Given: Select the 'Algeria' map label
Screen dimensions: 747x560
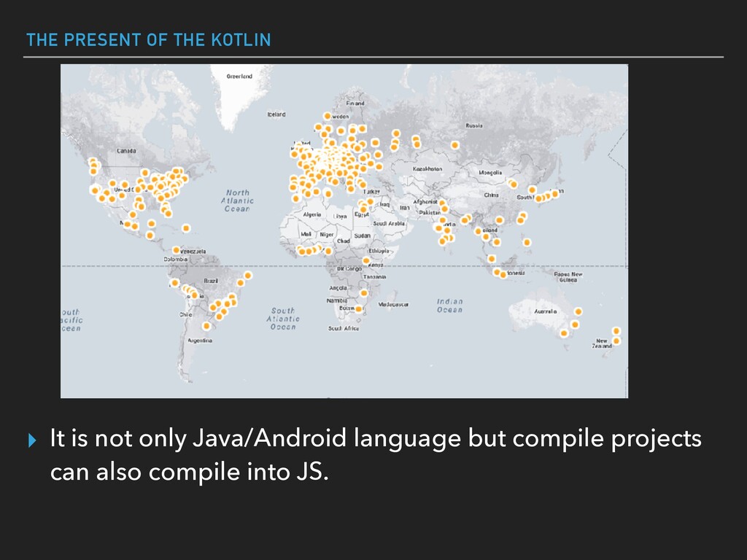Looking at the screenshot, I should 312,215.
